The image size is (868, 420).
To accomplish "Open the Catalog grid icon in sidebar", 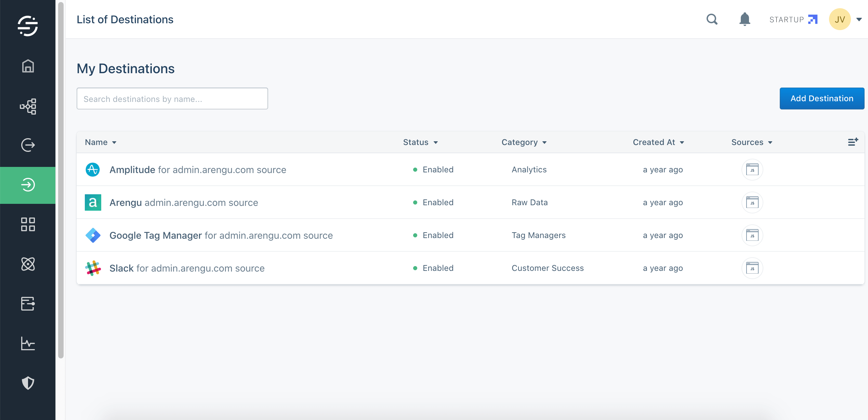I will point(28,224).
